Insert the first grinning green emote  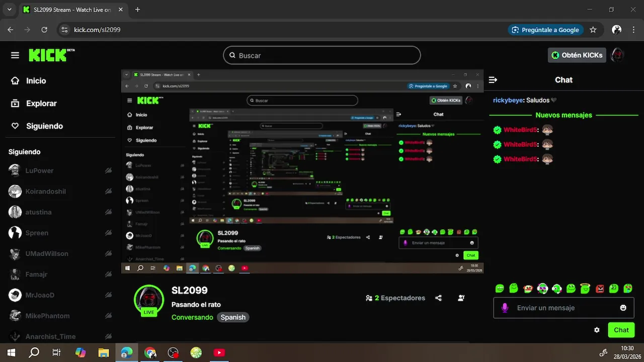click(x=500, y=289)
